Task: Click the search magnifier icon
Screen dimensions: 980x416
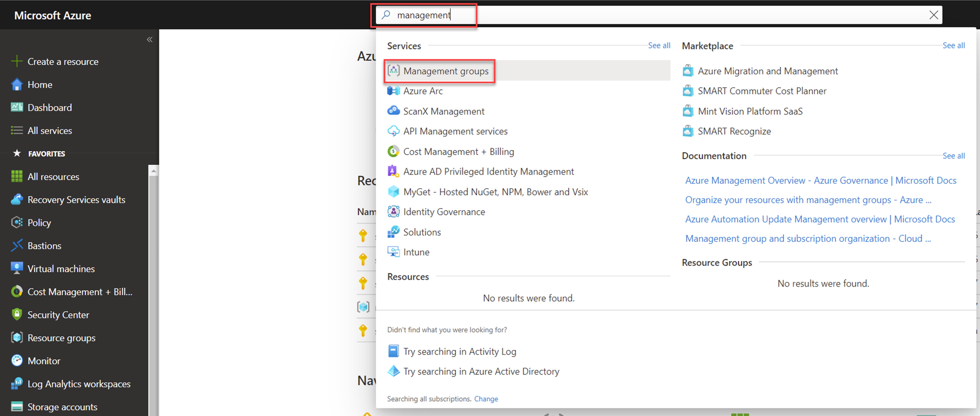Action: [x=386, y=15]
